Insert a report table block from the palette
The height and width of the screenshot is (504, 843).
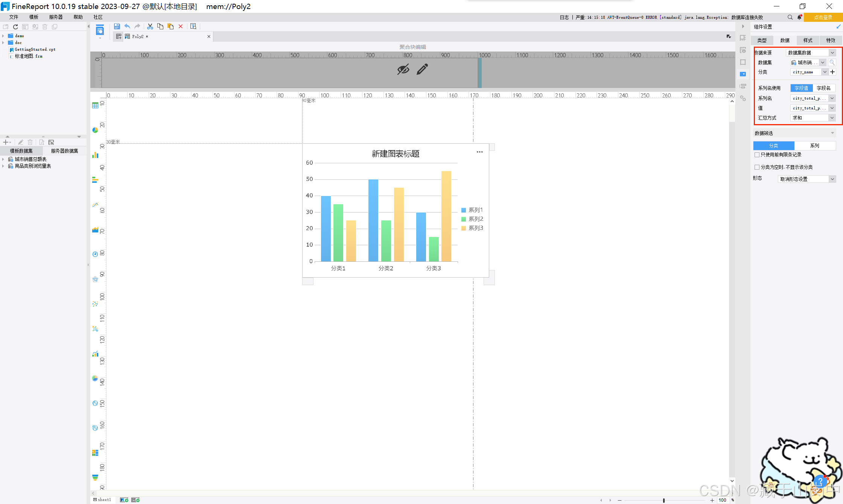click(95, 105)
